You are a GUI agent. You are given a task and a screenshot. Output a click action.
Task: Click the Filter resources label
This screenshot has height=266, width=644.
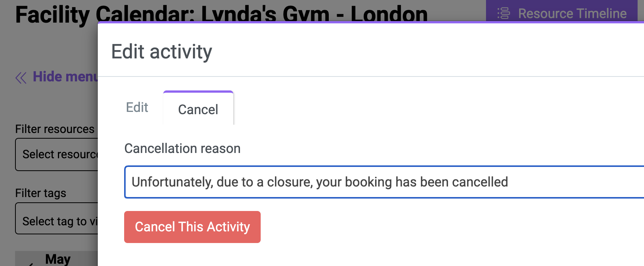pos(55,129)
